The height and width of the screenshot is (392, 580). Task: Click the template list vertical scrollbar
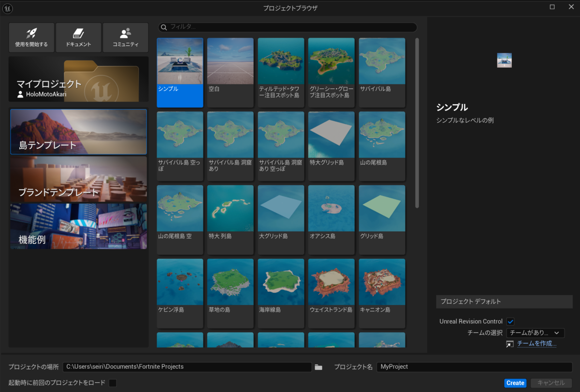pos(417,123)
